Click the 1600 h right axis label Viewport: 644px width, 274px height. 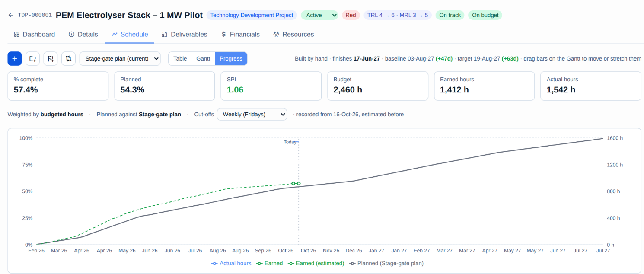pyautogui.click(x=615, y=138)
